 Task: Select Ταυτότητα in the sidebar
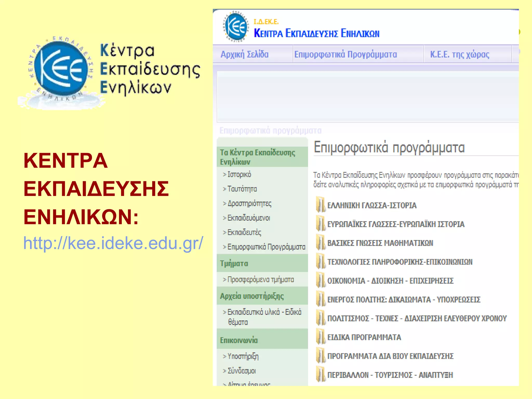242,189
